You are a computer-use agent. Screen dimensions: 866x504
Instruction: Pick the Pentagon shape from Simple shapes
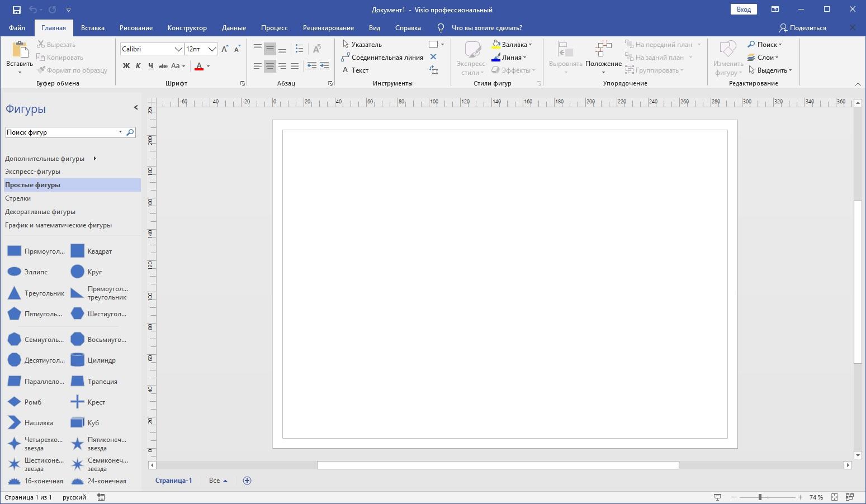[15, 314]
